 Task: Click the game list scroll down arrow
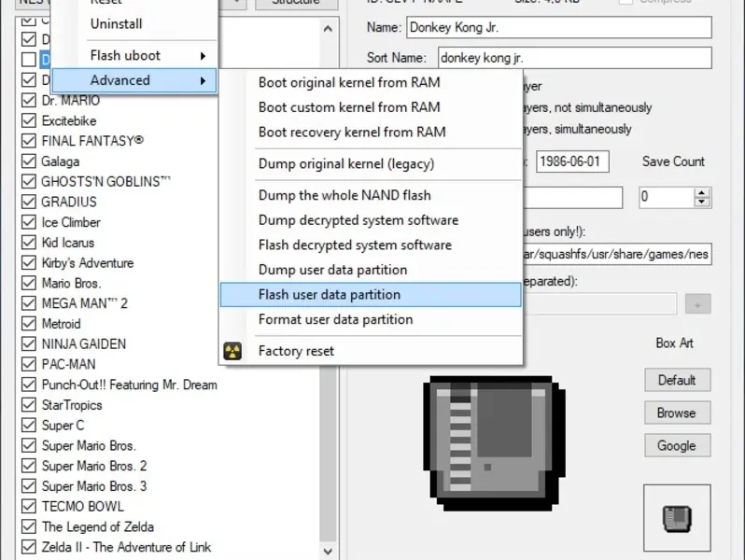[x=328, y=552]
